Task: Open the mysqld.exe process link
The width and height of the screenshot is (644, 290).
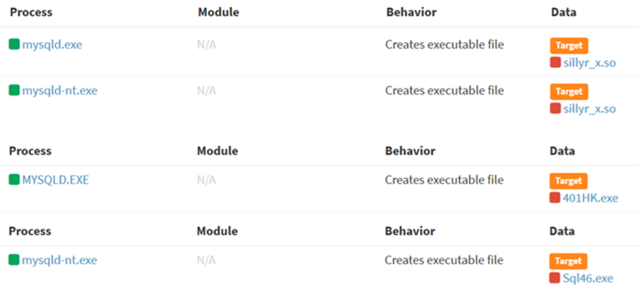Action: (52, 44)
